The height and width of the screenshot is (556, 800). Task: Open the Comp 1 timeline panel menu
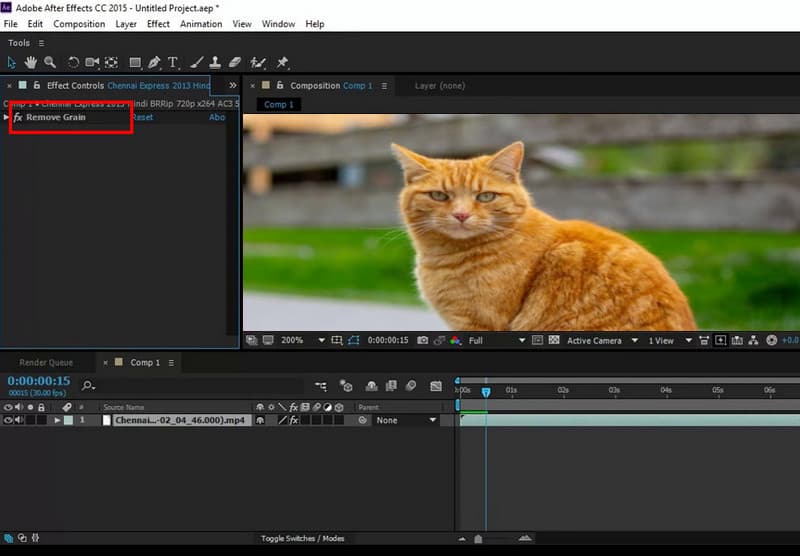(x=171, y=363)
